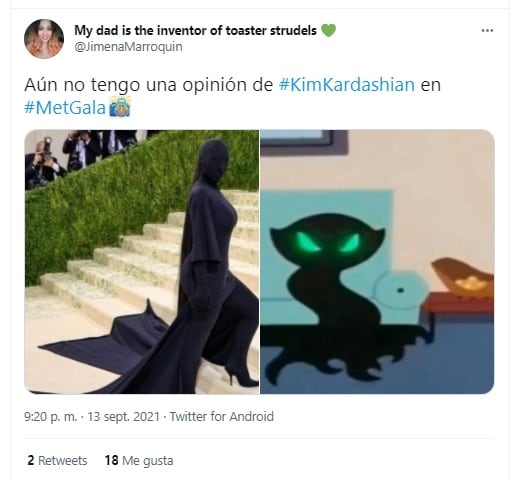Image resolution: width=523 pixels, height=477 pixels.
Task: Click the 13 sept. 2021 date
Action: (123, 417)
